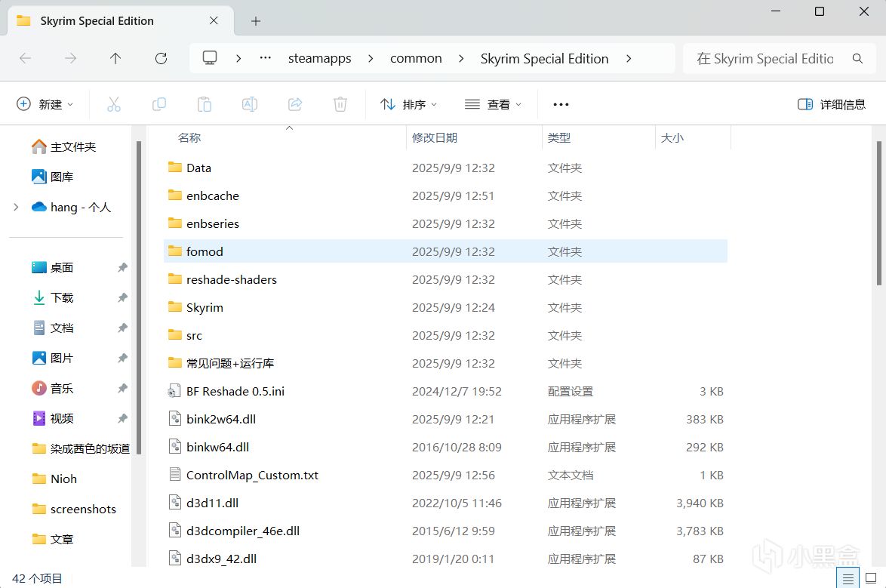Click the navigation pane scrollbar
This screenshot has height=588, width=886.
138,298
